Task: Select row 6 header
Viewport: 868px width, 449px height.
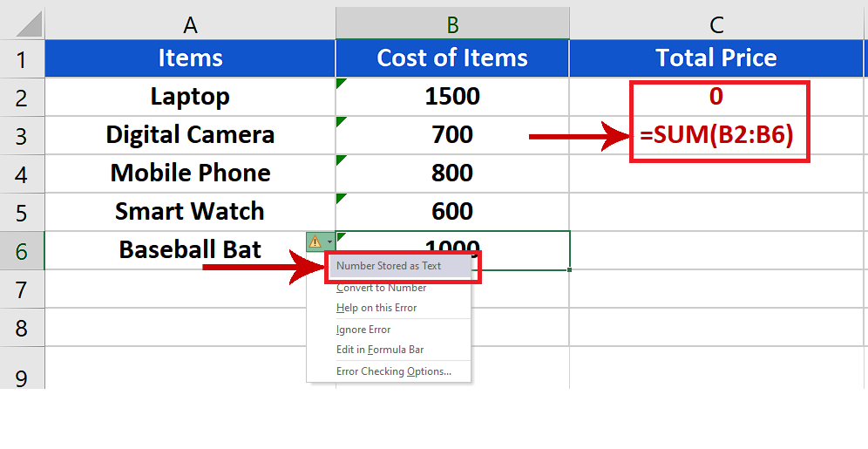Action: point(22,250)
